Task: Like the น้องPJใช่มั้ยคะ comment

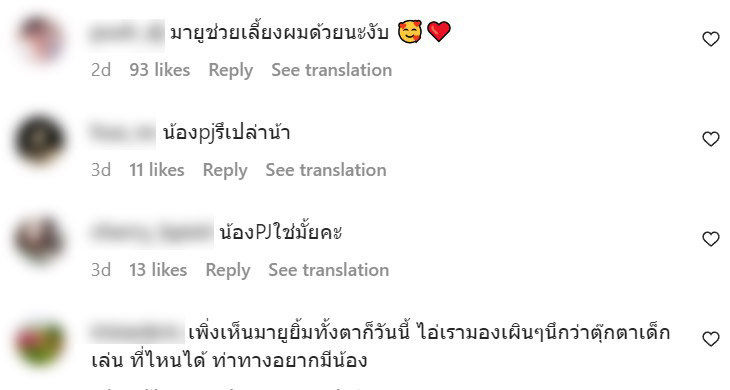Action: pyautogui.click(x=710, y=239)
